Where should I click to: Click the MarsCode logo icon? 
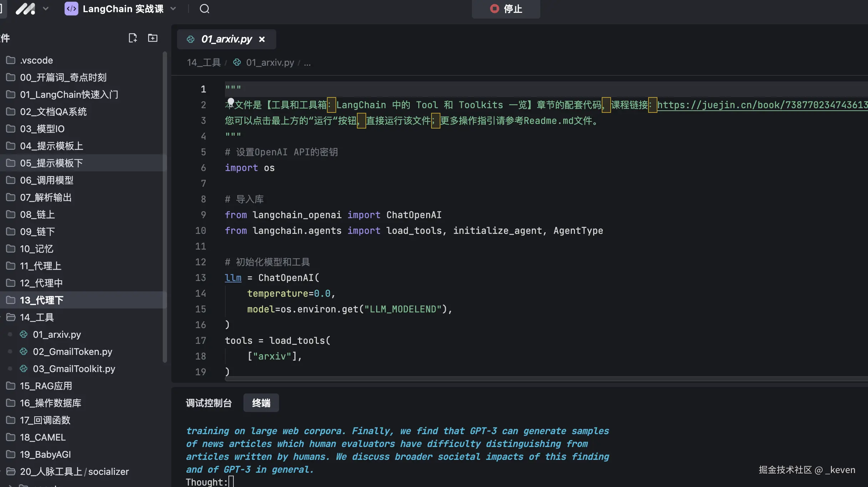pyautogui.click(x=26, y=9)
